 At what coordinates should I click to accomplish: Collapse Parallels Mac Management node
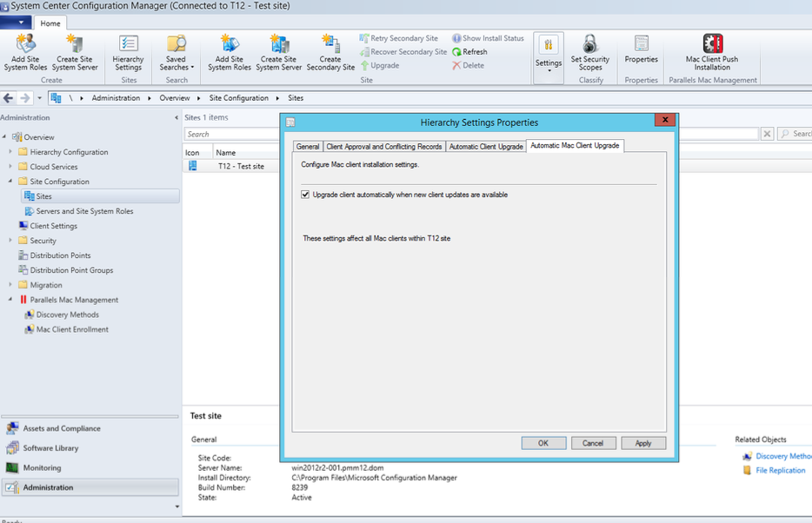pyautogui.click(x=10, y=300)
